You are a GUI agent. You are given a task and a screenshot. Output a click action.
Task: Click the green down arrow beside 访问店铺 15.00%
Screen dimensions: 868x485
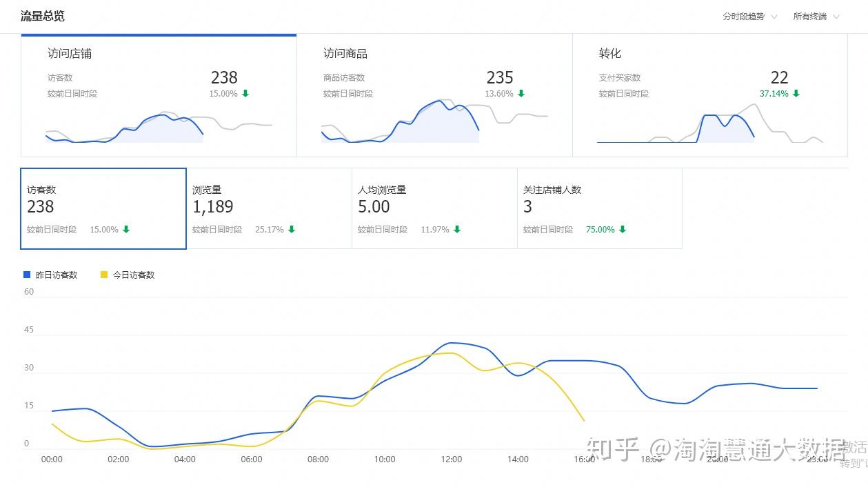pos(245,94)
